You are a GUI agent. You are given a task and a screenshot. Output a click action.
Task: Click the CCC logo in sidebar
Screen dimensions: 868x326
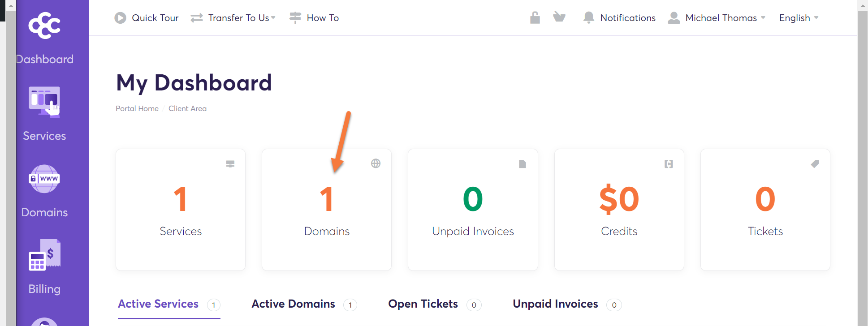[44, 26]
